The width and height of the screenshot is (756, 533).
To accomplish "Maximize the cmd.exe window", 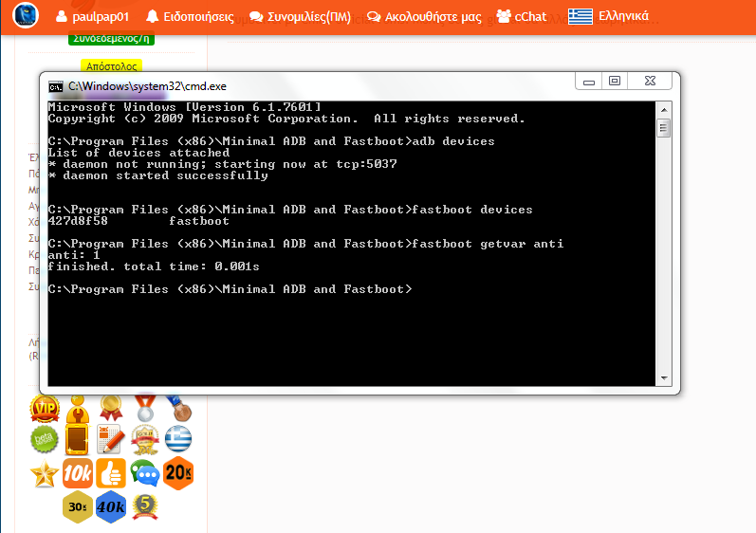I will [615, 81].
